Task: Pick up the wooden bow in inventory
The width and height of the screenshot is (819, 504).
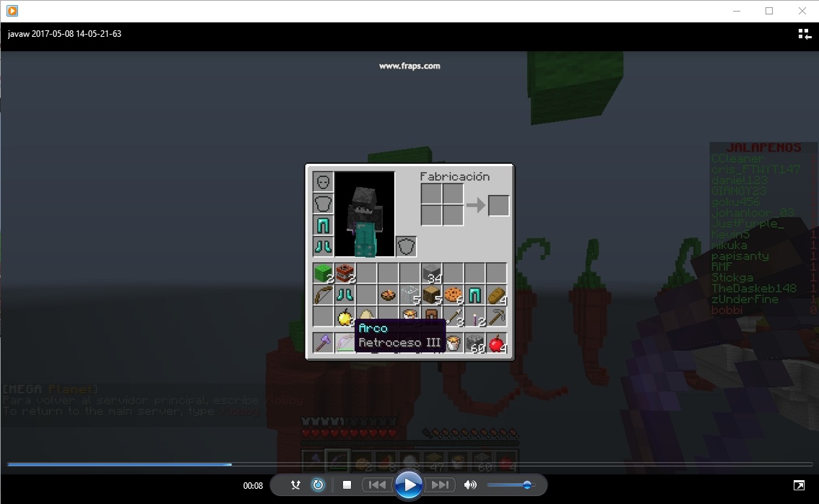Action: (324, 295)
